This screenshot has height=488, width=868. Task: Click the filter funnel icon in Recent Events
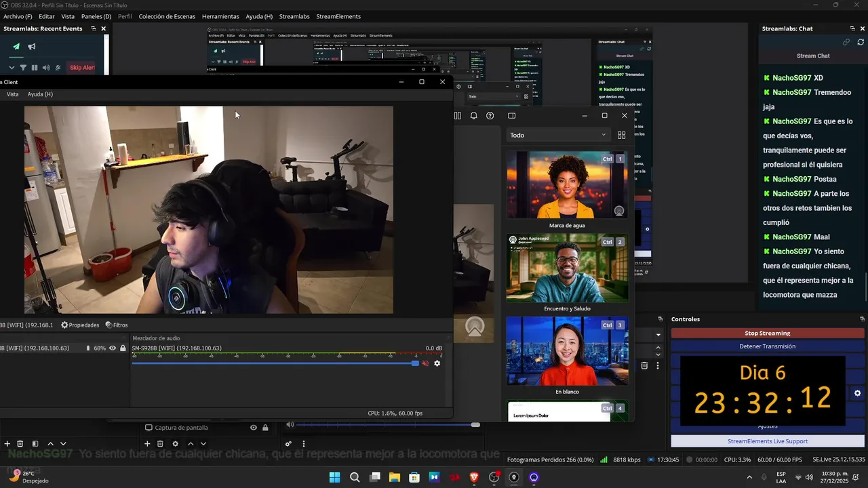(x=23, y=68)
